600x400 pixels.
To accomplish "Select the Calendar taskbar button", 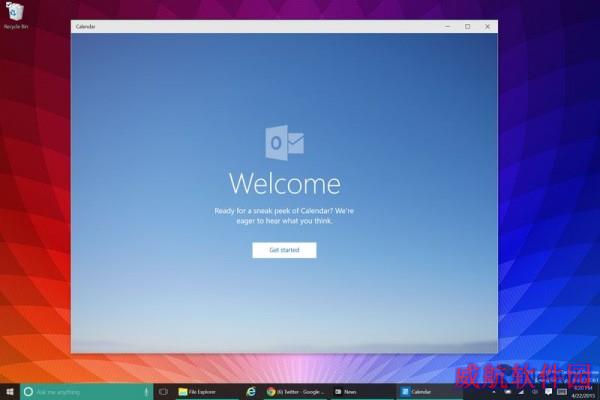I will coord(430,392).
